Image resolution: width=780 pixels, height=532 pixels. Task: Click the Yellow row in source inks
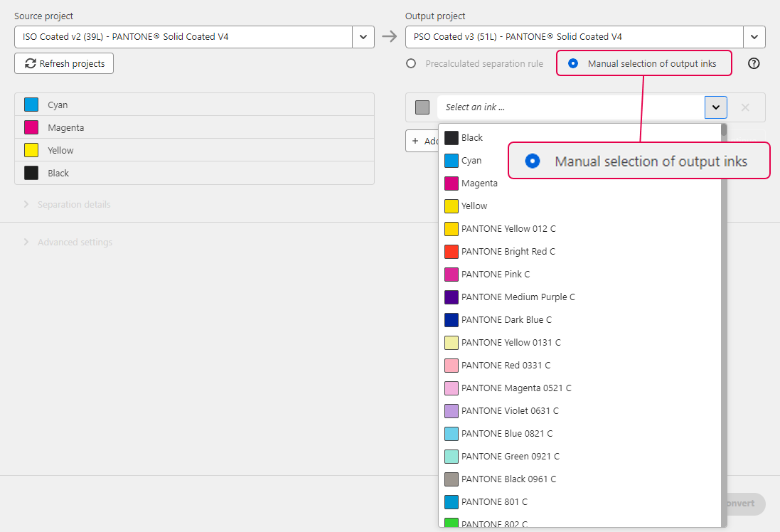point(195,150)
